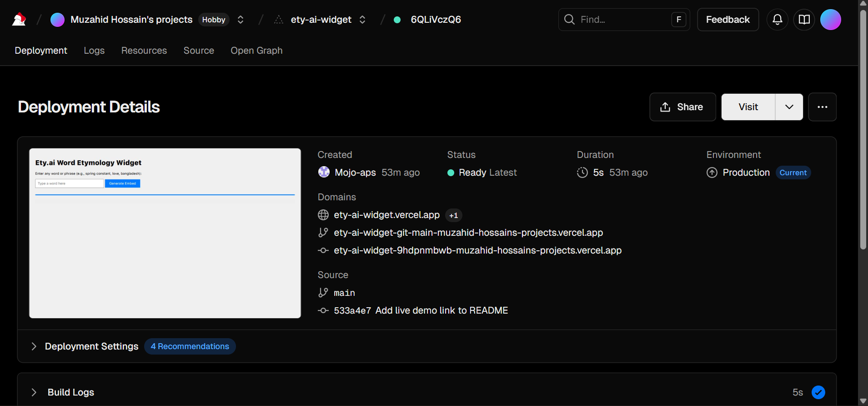Open the Feedback button

[728, 20]
